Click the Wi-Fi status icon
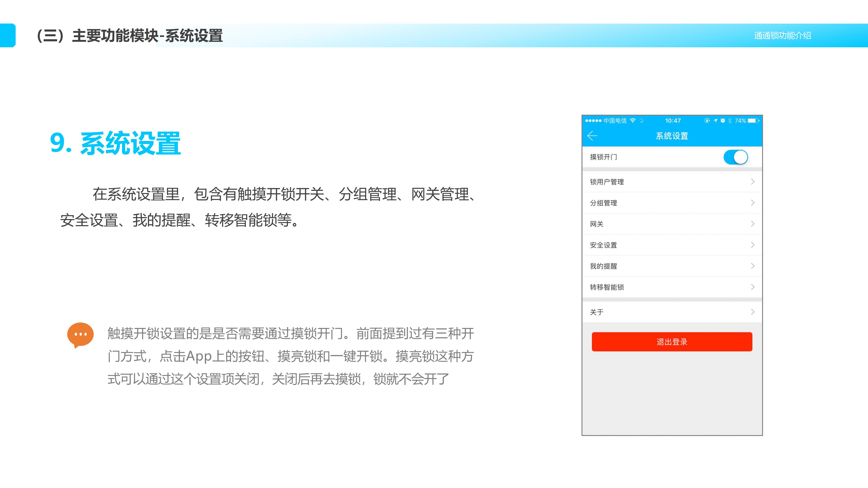Image resolution: width=868 pixels, height=488 pixels. point(633,121)
